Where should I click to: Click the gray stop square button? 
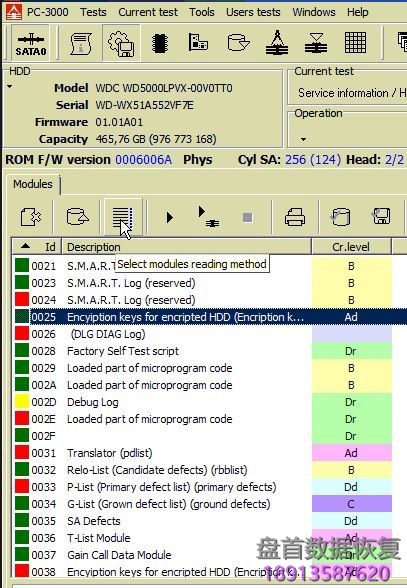pyautogui.click(x=248, y=218)
